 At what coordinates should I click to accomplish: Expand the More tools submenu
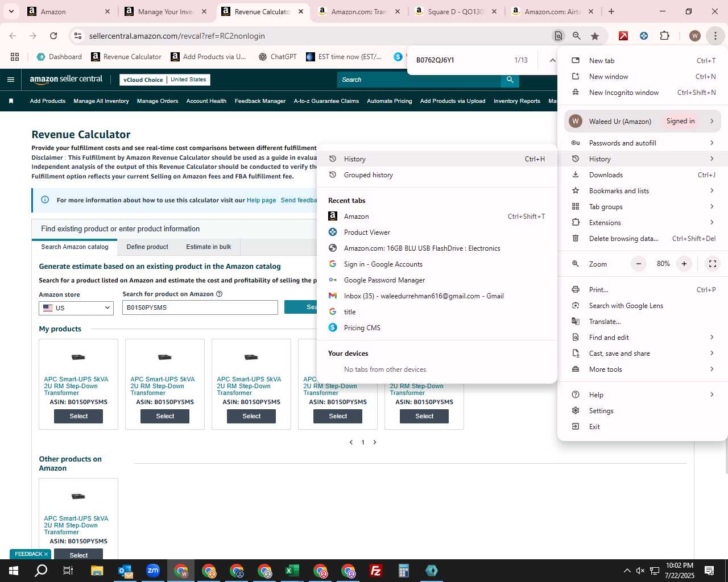[712, 369]
